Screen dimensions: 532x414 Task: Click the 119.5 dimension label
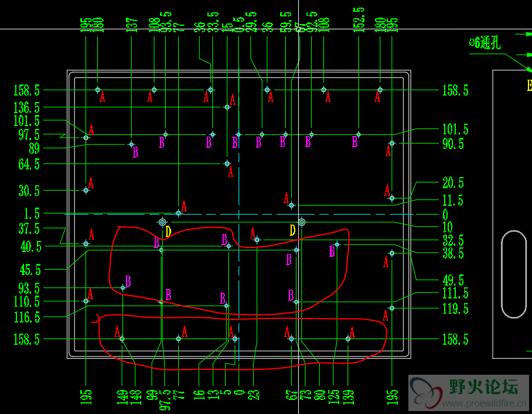[x=455, y=309]
